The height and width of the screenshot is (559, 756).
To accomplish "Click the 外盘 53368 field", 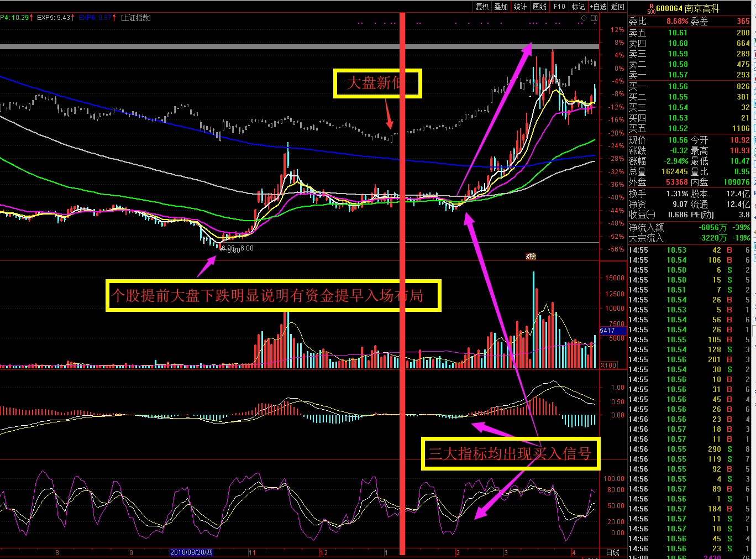I will pos(658,182).
